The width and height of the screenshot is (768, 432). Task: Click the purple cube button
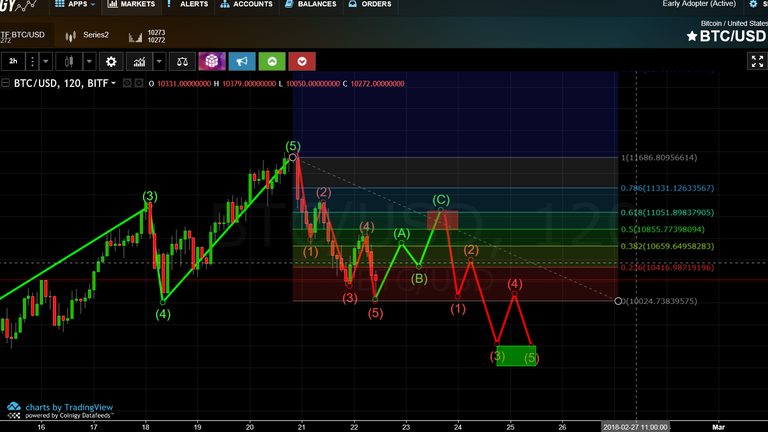(x=212, y=61)
